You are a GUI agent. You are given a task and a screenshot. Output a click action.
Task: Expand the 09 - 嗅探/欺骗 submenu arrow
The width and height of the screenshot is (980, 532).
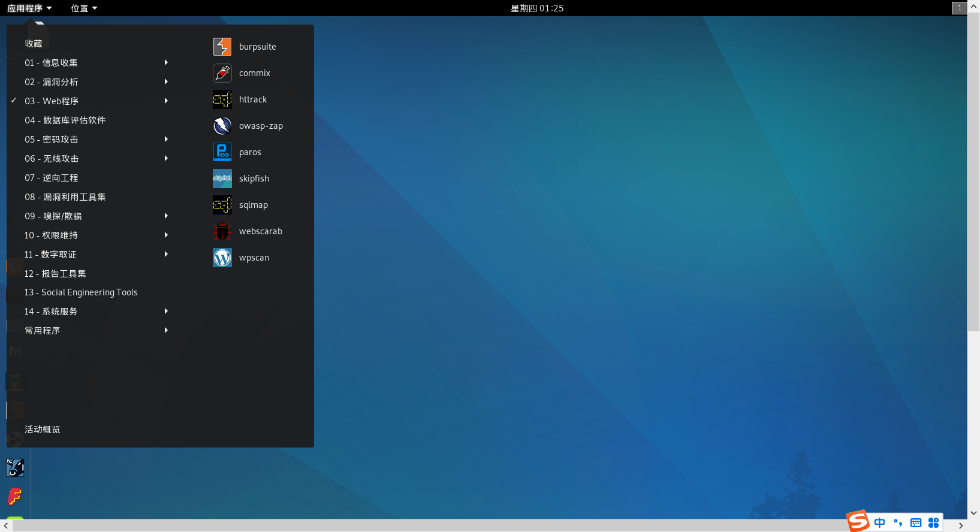coord(166,216)
